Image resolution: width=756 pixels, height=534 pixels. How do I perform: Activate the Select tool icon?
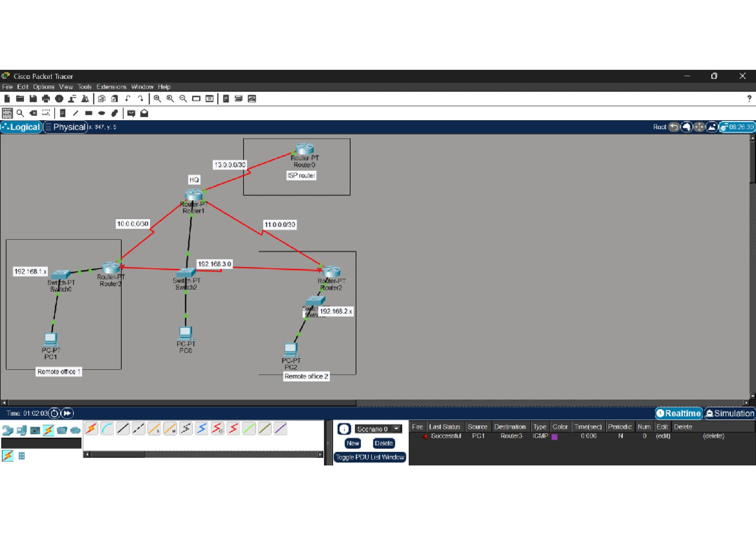(x=8, y=113)
